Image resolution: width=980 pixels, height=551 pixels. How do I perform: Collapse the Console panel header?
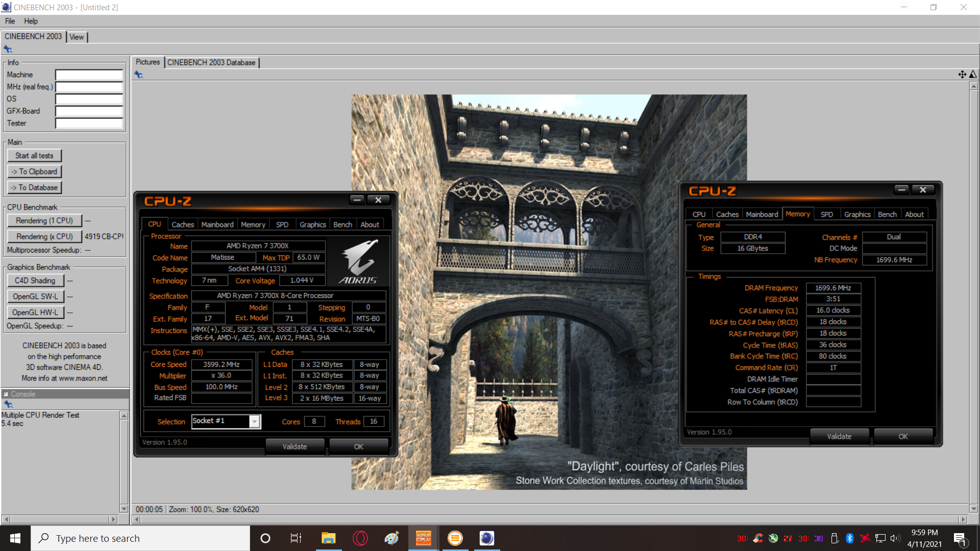6,394
